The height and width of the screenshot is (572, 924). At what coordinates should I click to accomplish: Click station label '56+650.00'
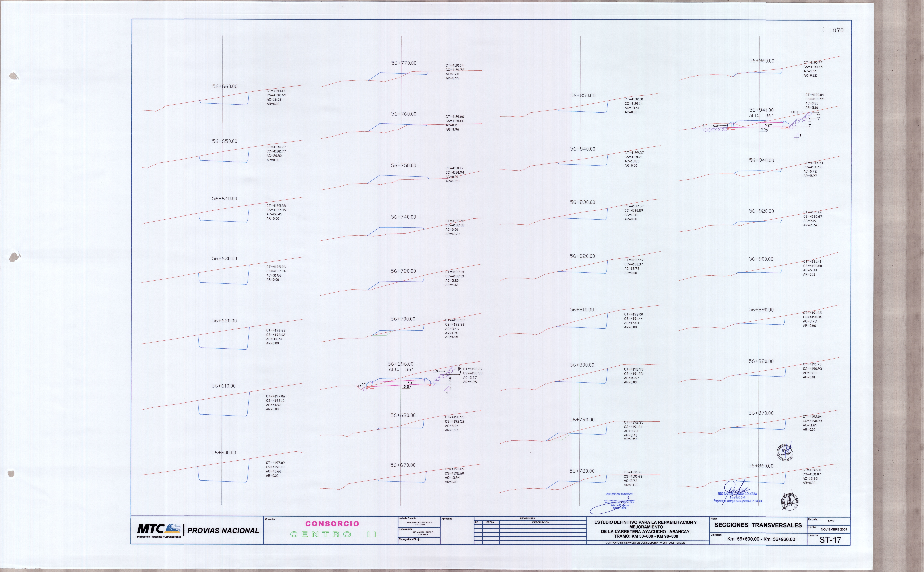225,142
